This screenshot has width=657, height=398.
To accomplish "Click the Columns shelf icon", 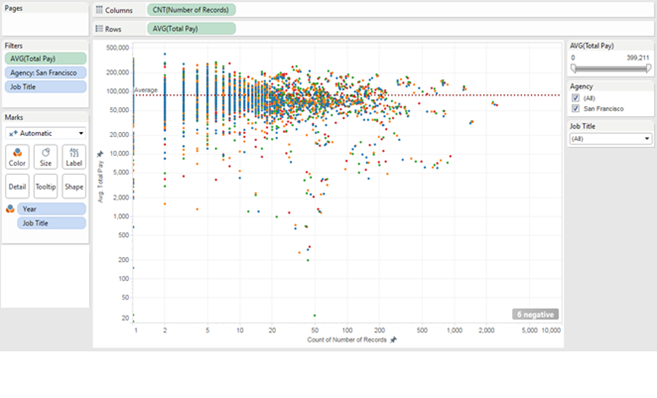I will click(x=99, y=10).
